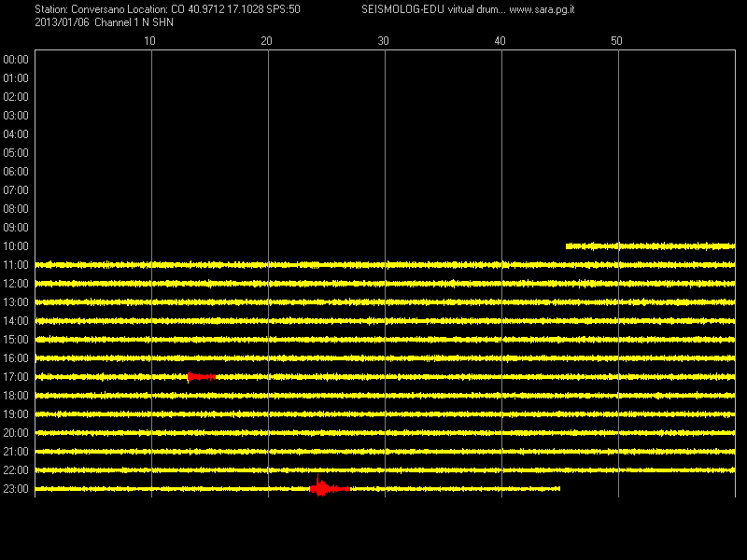
Task: Click the 08:00 hour label
Action: click(x=16, y=208)
